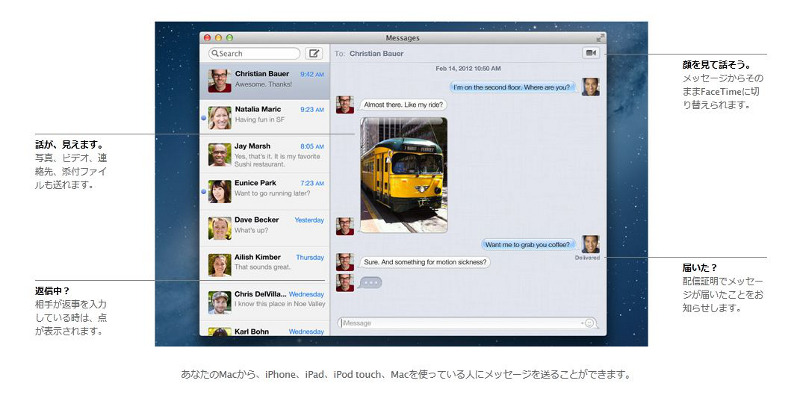
Task: Click the yellow minimize window button
Action: (218, 38)
